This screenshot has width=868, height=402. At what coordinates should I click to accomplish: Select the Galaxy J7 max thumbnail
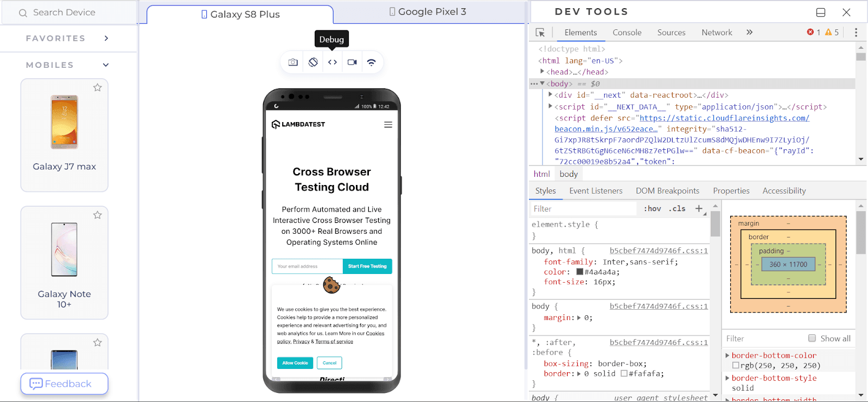(x=65, y=122)
